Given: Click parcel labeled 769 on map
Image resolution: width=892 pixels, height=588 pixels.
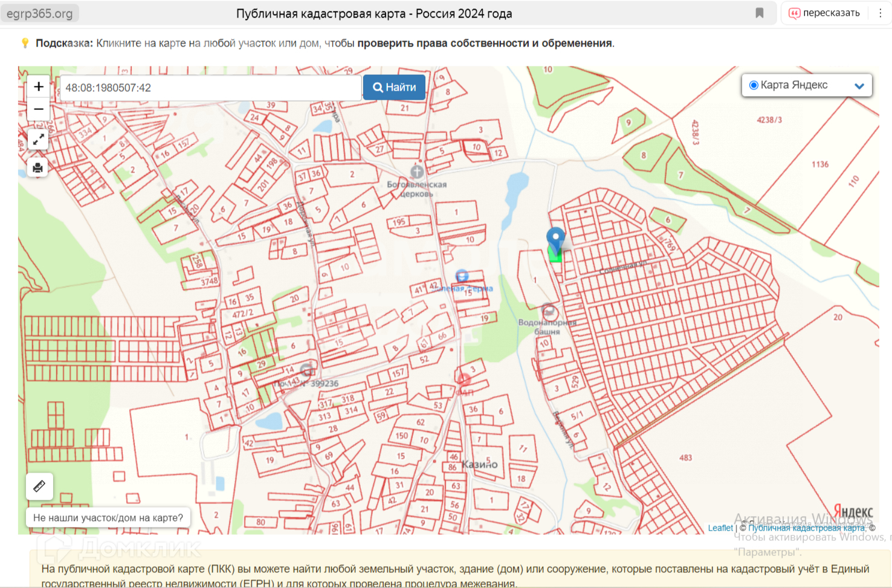Looking at the screenshot, I should point(670,245).
